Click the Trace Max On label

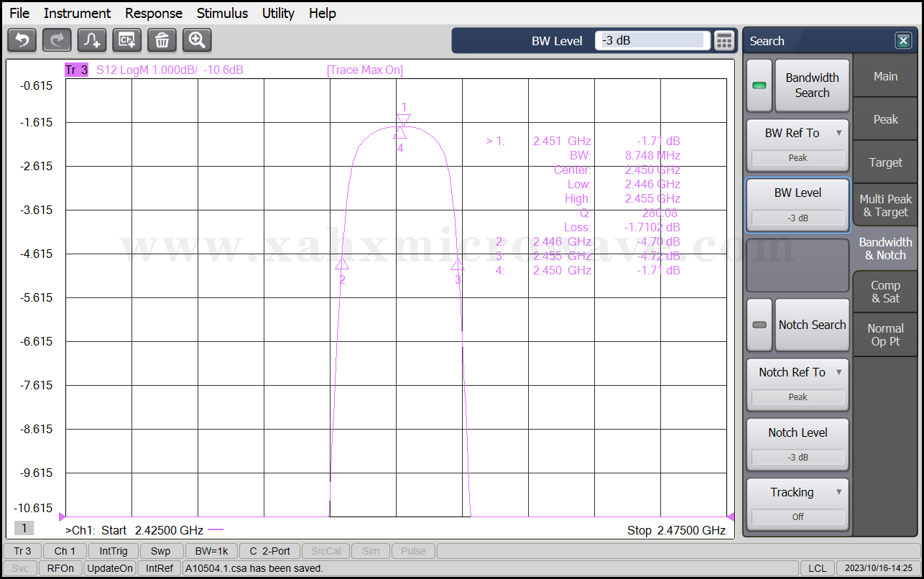(x=365, y=70)
